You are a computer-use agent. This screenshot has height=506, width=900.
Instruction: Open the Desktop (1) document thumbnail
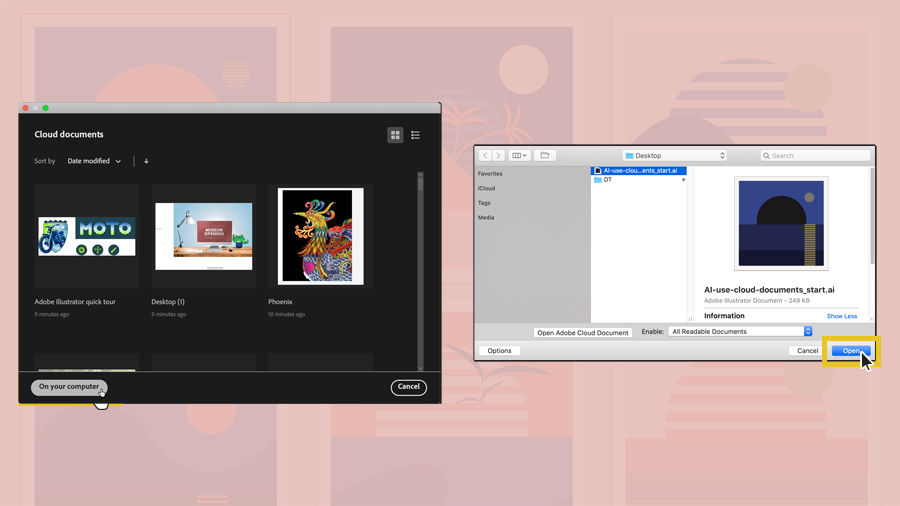coord(204,236)
